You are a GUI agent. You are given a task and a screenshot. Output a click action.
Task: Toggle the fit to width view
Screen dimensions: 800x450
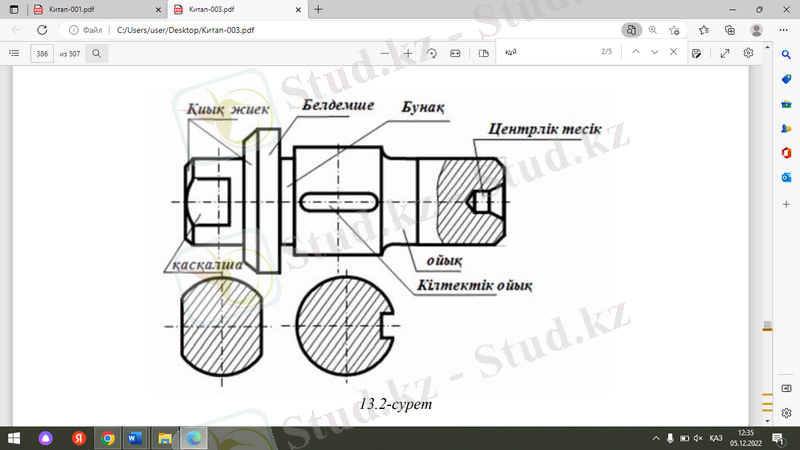click(x=456, y=52)
